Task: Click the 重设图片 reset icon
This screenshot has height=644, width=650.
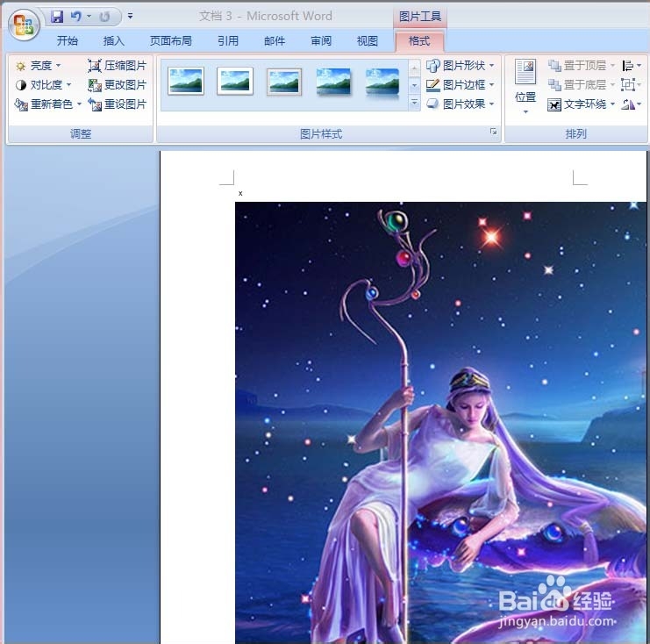Action: (95, 104)
